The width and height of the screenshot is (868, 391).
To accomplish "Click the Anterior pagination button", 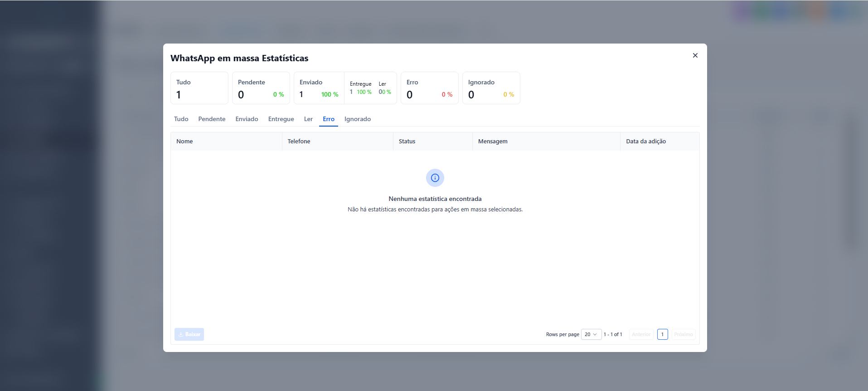I will [641, 334].
